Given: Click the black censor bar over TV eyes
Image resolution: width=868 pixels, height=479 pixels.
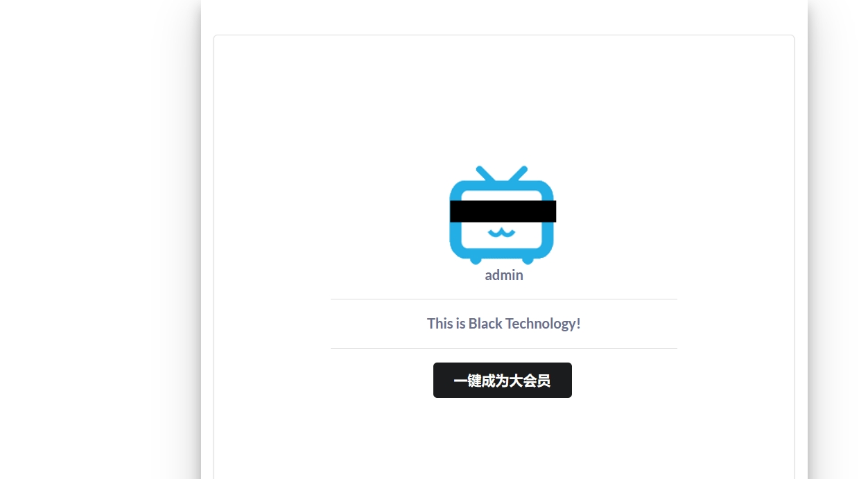Looking at the screenshot, I should [x=503, y=211].
